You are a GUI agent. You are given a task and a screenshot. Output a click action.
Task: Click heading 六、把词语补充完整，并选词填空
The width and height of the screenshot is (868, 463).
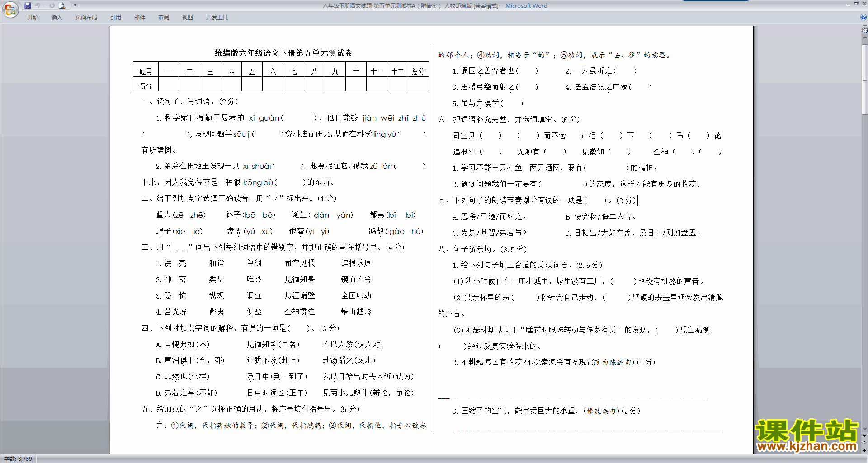(x=509, y=120)
